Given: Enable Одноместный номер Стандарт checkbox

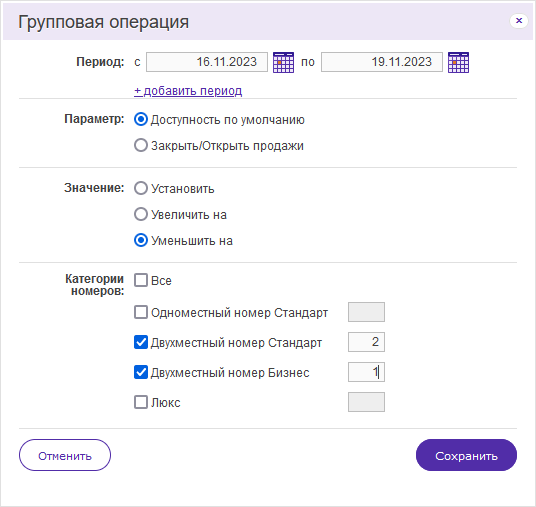Looking at the screenshot, I should click(x=141, y=312).
